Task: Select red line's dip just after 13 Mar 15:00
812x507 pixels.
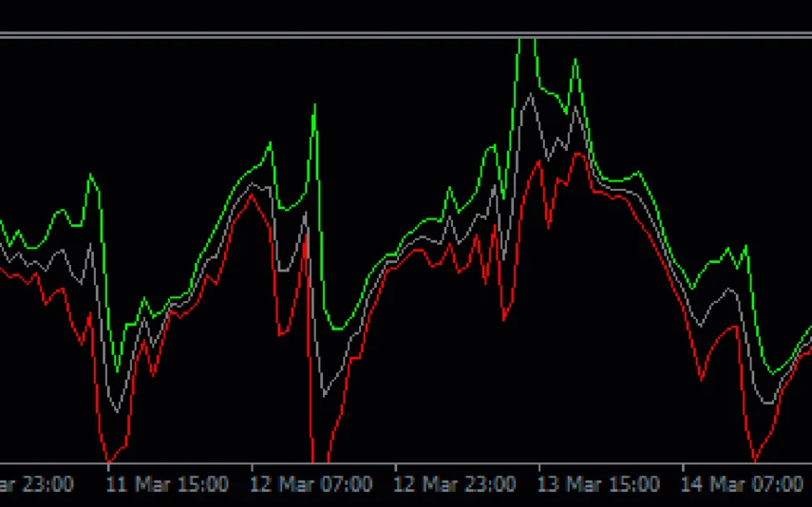Action: coord(548,225)
